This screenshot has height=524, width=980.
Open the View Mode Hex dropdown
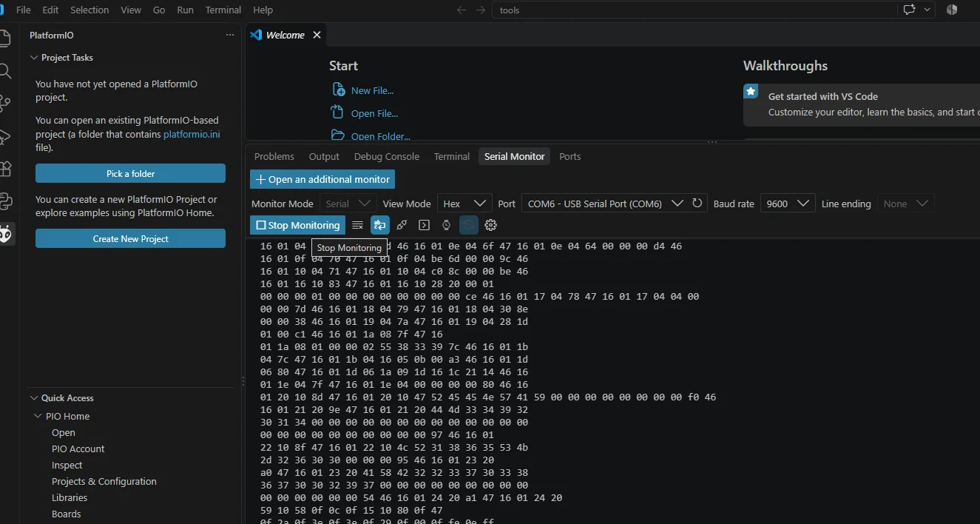(x=464, y=204)
